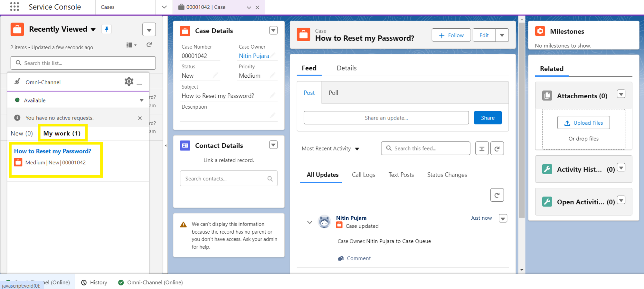Open Omni-Channel (Online) utility item
Screen dimensions: 644x289
pos(150,283)
